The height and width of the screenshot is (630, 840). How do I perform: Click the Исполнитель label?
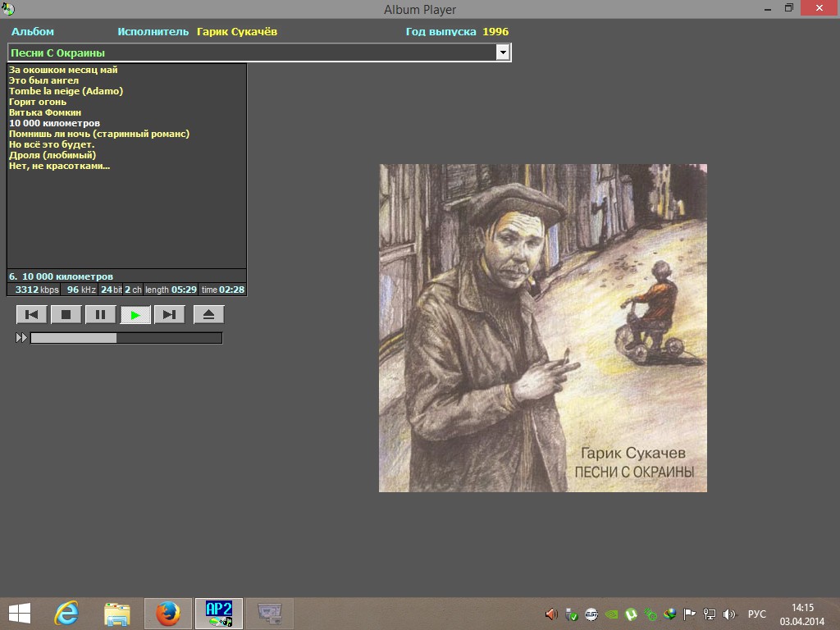coord(153,32)
